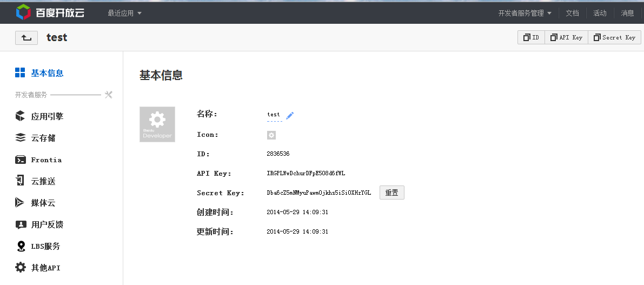Image resolution: width=644 pixels, height=285 pixels.
Task: Edit the app name with pencil icon
Action: [290, 115]
